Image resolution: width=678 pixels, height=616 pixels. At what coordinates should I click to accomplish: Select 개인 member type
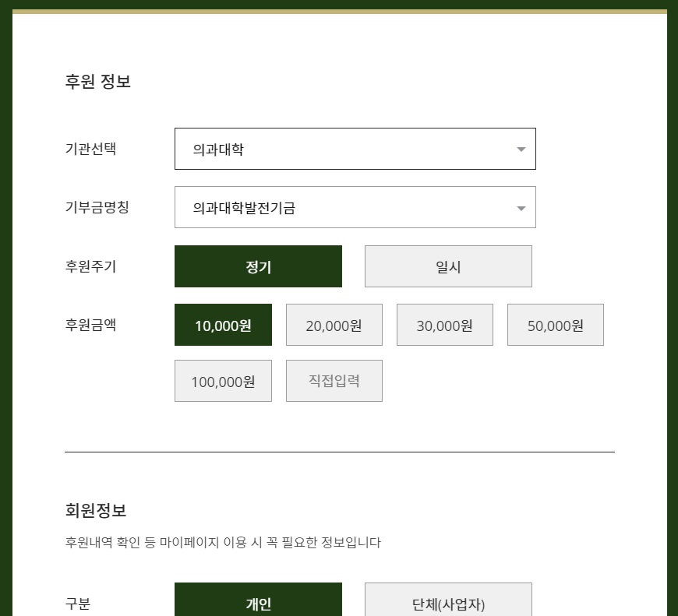[258, 604]
